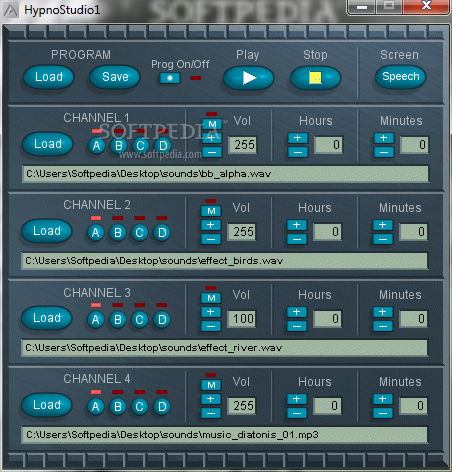Viewport: 452px width, 472px height.
Task: Select slot B in Channel 3
Action: click(118, 320)
